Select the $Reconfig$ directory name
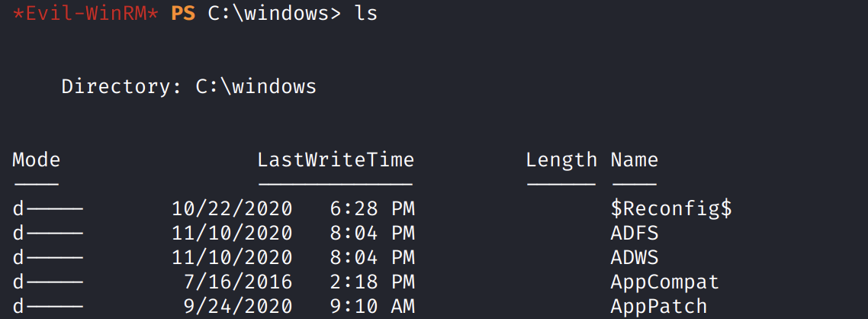Image resolution: width=868 pixels, height=319 pixels. [671, 209]
